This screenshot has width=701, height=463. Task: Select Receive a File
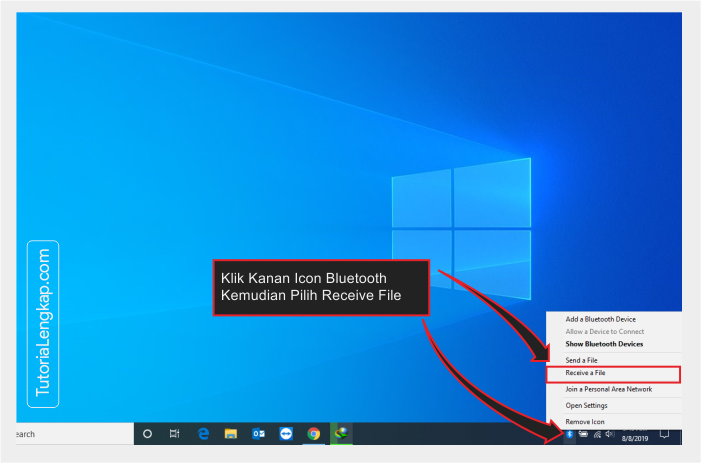click(613, 375)
